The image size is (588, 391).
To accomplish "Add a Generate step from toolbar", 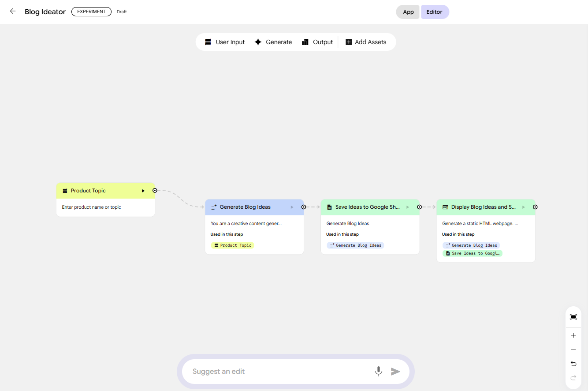I will [273, 42].
